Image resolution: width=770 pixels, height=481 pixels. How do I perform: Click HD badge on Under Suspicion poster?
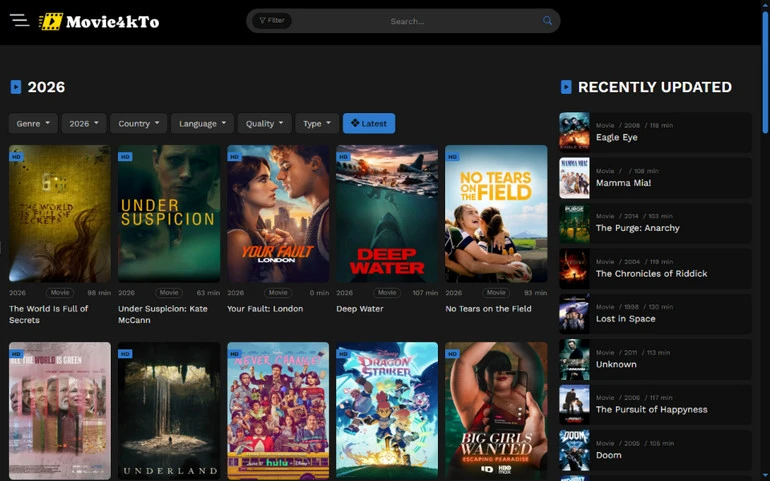[125, 157]
